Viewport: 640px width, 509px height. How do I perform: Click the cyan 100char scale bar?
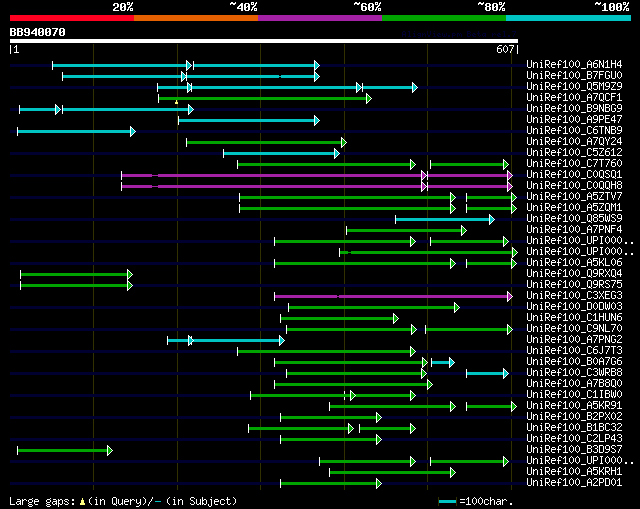447,501
